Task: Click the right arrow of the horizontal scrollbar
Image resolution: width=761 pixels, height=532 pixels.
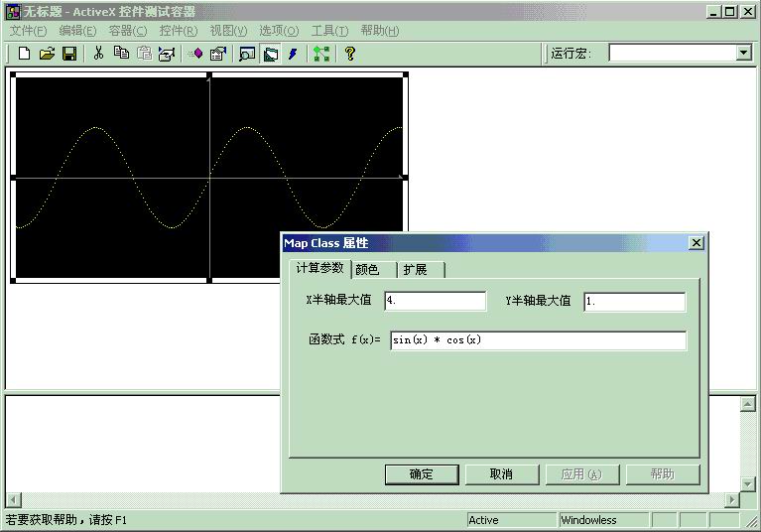Action: click(732, 499)
